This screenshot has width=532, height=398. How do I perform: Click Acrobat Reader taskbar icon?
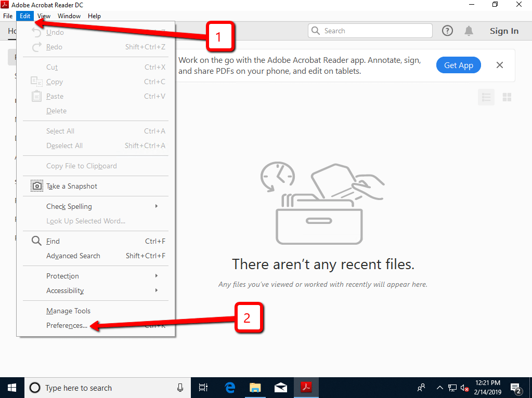[x=306, y=388]
